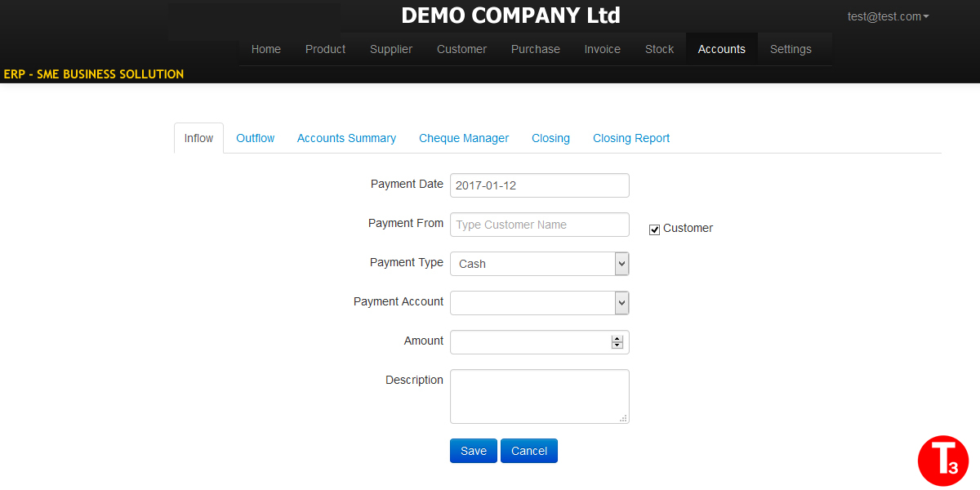Screen dimensions: 980x490
Task: Cancel the inflow payment form
Action: click(529, 451)
